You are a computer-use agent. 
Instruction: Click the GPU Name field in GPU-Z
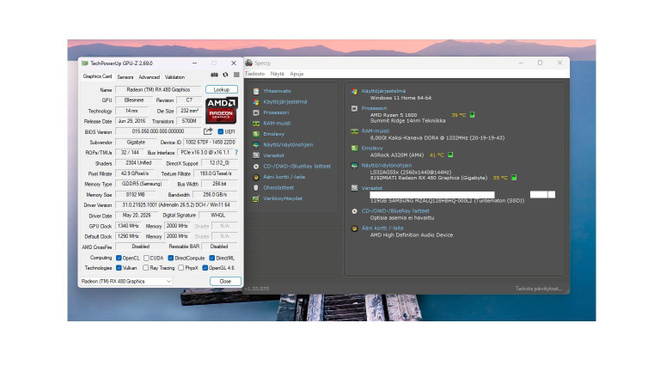point(159,90)
